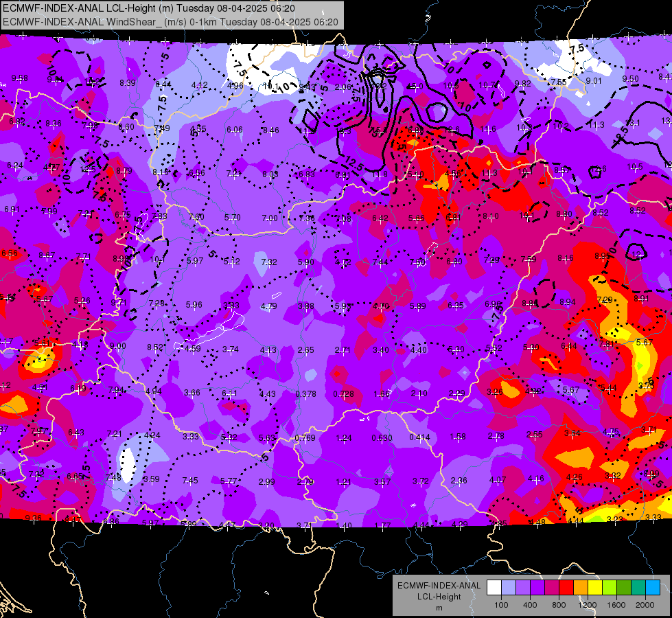Click the grid value 4.13
This screenshot has height=618, width=672.
[x=268, y=350]
